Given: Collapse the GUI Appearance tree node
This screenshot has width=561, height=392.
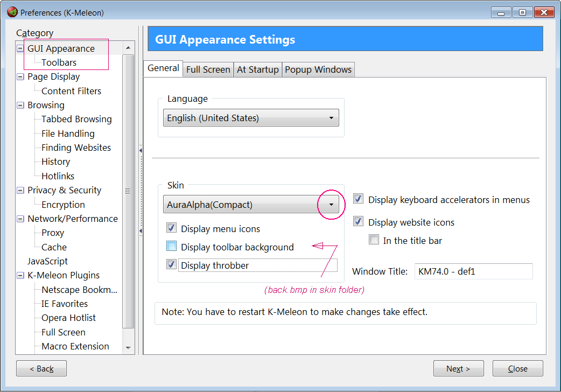Looking at the screenshot, I should (x=20, y=48).
